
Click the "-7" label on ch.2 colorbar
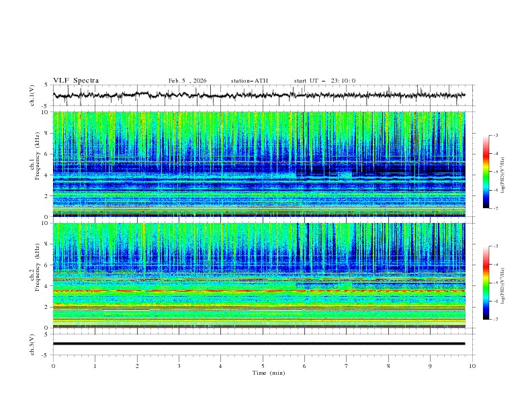tap(496, 320)
